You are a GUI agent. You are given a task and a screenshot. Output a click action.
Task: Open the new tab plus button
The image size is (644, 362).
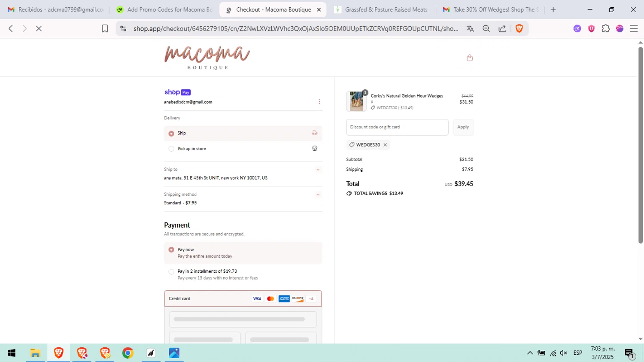click(553, 9)
